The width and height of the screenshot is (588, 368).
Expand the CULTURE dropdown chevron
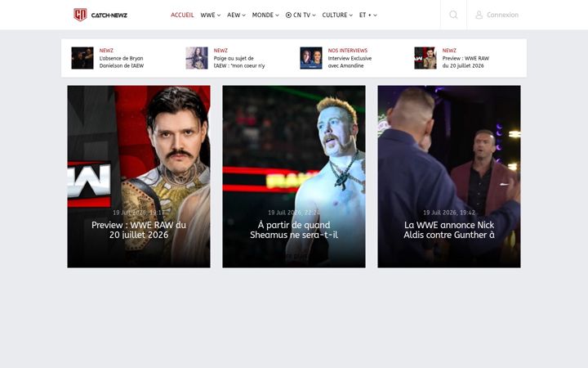click(x=351, y=16)
